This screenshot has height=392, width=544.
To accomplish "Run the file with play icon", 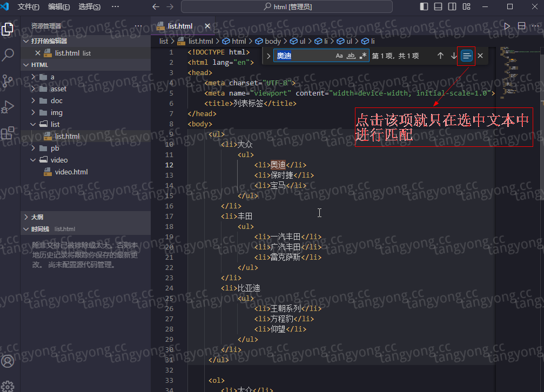I will pyautogui.click(x=507, y=26).
